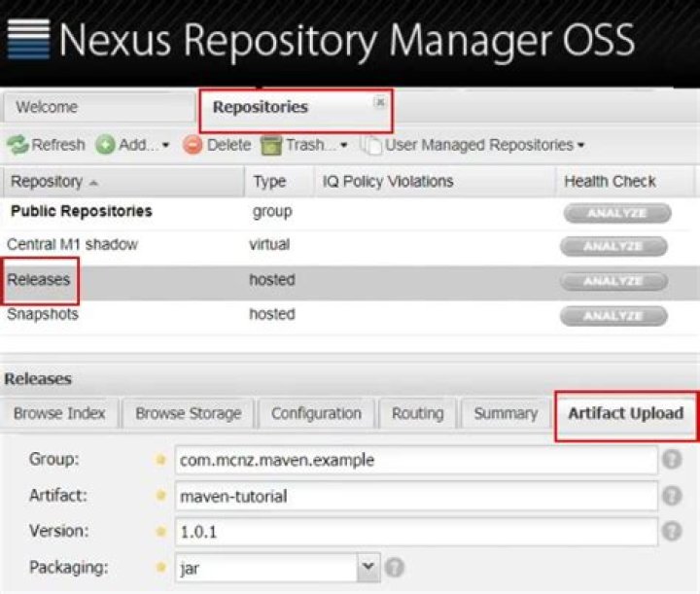Click the Refresh icon in toolbar
The height and width of the screenshot is (594, 700).
point(17,146)
